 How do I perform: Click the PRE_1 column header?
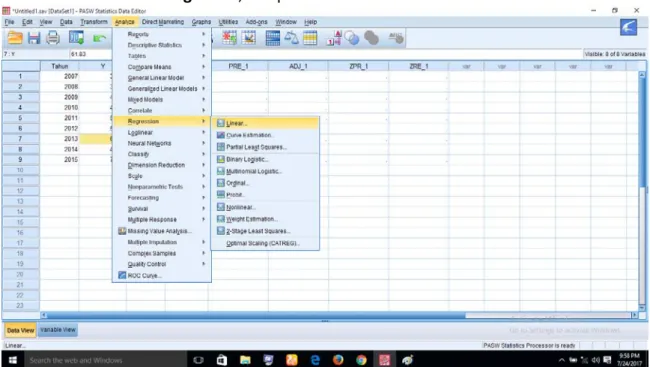238,66
